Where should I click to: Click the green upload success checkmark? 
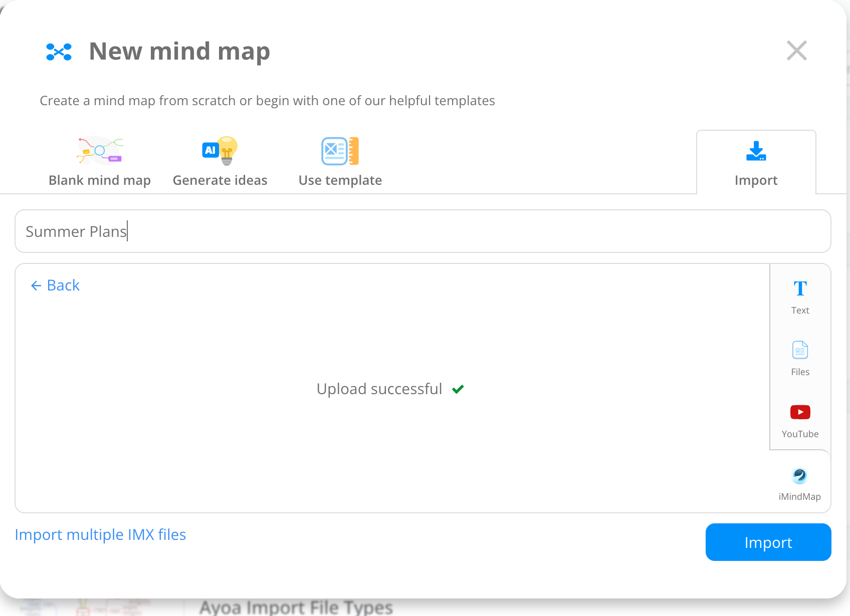click(x=457, y=389)
